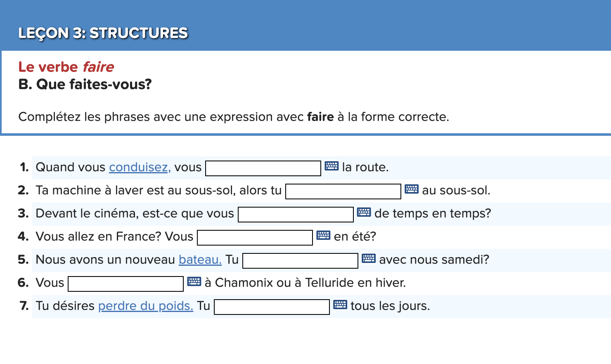Viewport: 611px width, 364px height.
Task: Click the heading B. Que faites-vous?
Action: coord(85,84)
